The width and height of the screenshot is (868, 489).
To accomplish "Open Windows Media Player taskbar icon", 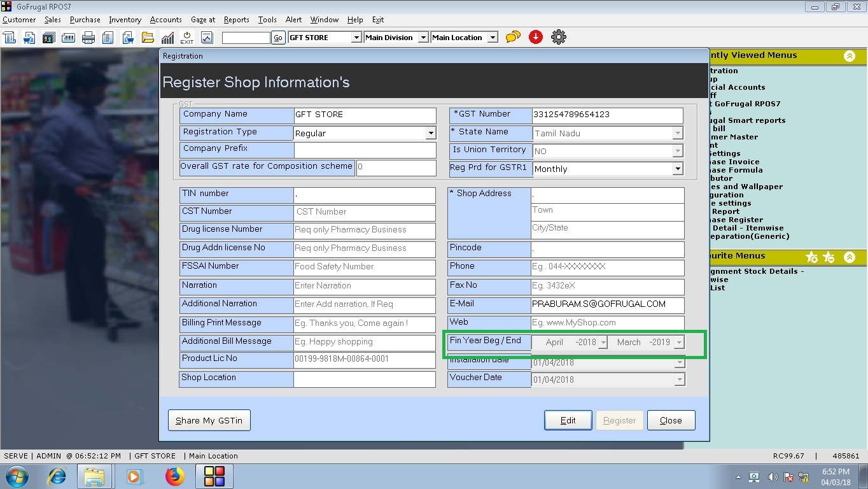I will (134, 476).
